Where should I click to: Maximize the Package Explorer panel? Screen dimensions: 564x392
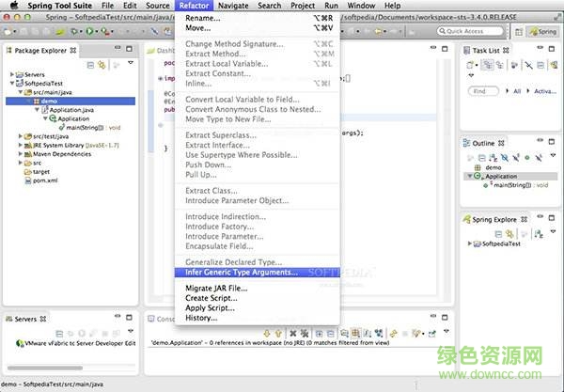pos(129,49)
